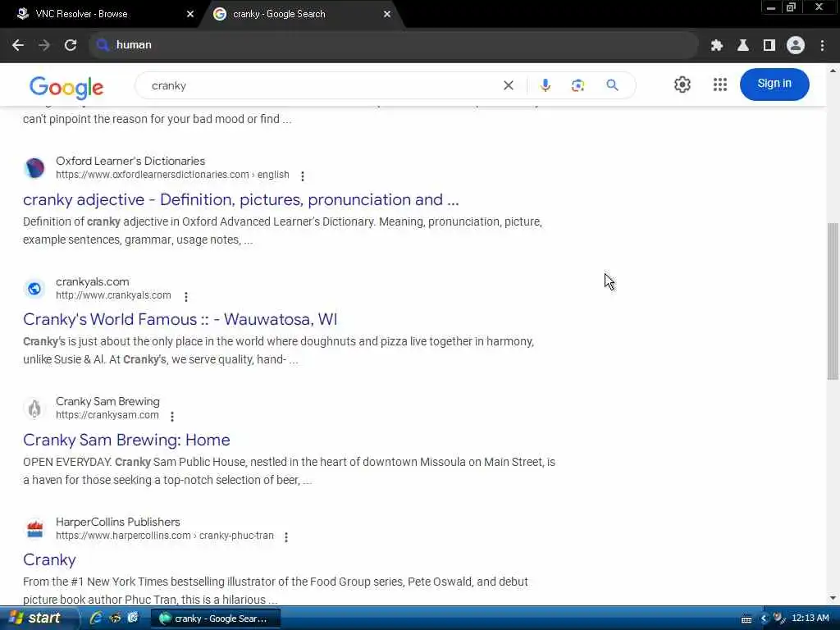Focus the address bar showing human
This screenshot has width=840, height=630.
coord(394,45)
